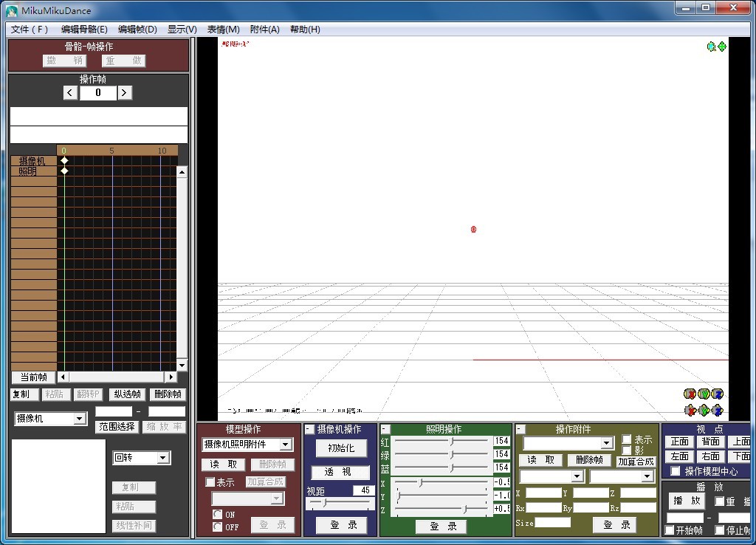Toggle the 影 shadow checkbox in accessory panel
This screenshot has height=545, width=756.
click(627, 450)
